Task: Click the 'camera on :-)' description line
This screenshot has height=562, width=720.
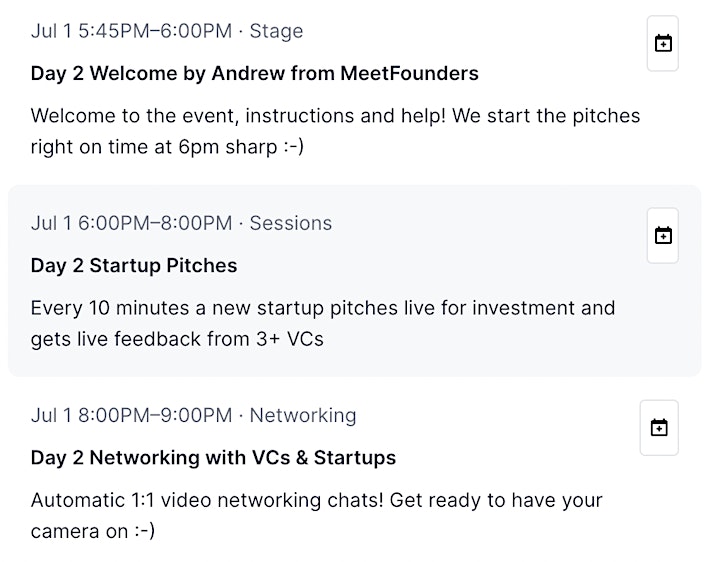Action: (x=93, y=531)
